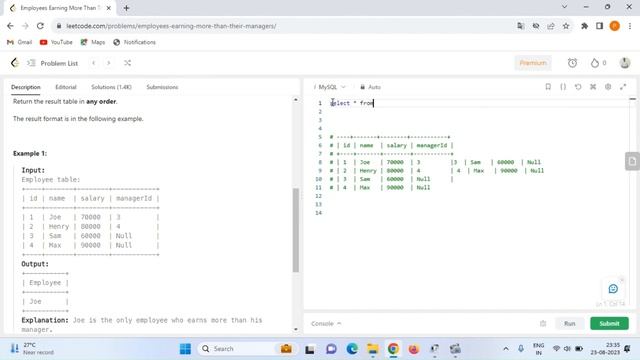The height and width of the screenshot is (360, 640).
Task: Open the Notifications bookmark
Action: point(134,42)
